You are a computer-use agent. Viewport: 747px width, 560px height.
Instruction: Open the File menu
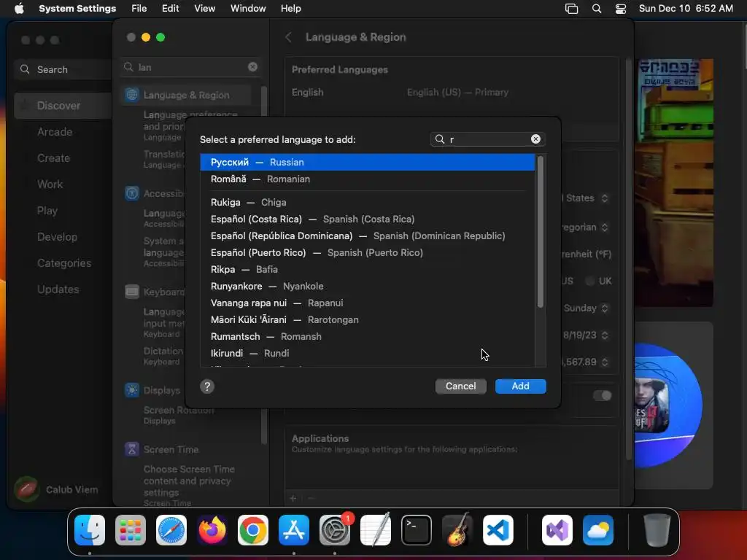(139, 8)
